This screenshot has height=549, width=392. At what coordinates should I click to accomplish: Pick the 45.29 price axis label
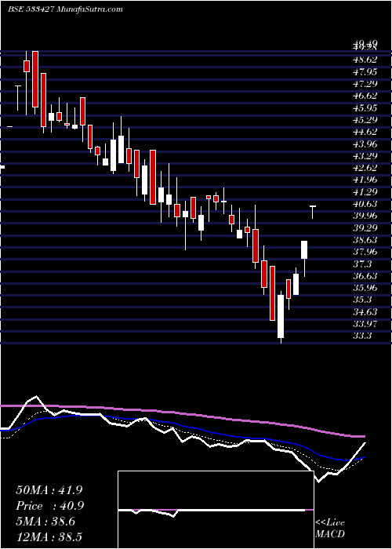pyautogui.click(x=365, y=120)
